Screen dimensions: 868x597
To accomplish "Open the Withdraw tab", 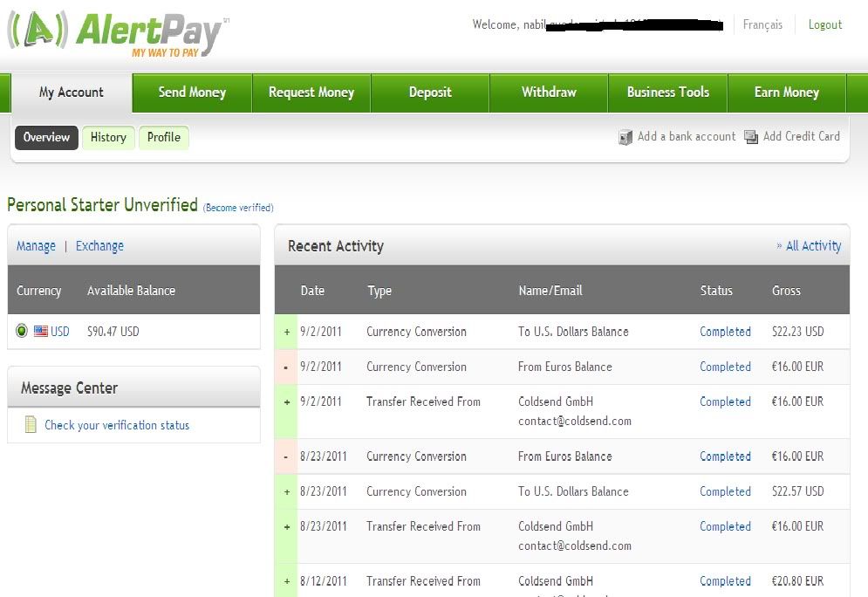I will pyautogui.click(x=549, y=93).
